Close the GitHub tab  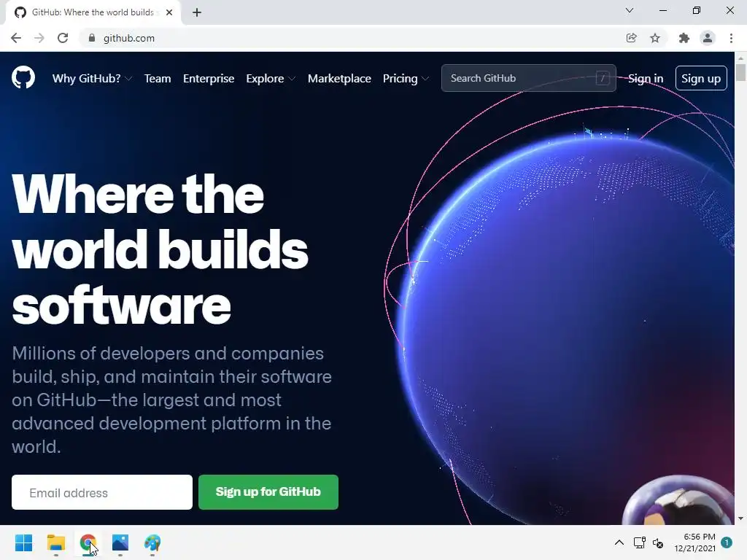[x=169, y=12]
